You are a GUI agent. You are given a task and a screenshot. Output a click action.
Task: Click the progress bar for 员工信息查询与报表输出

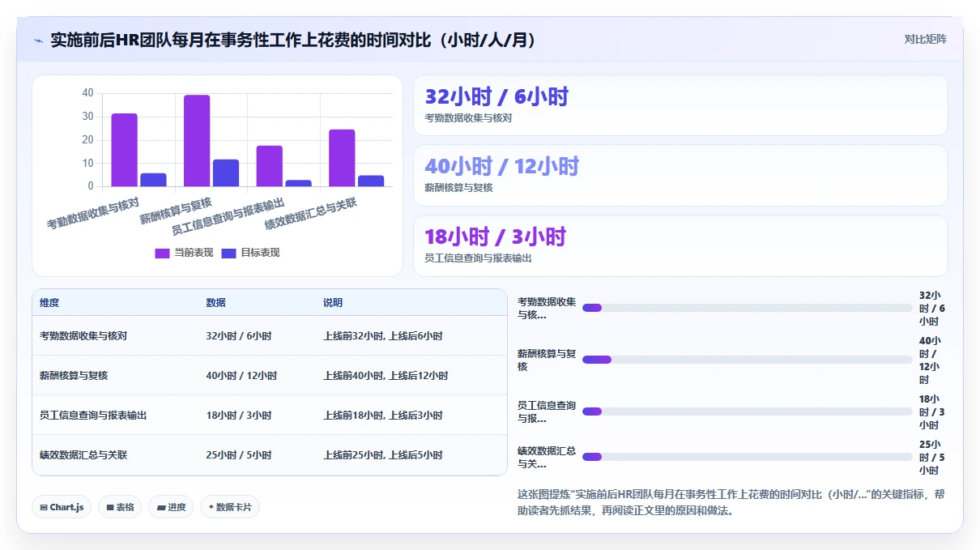tap(747, 411)
